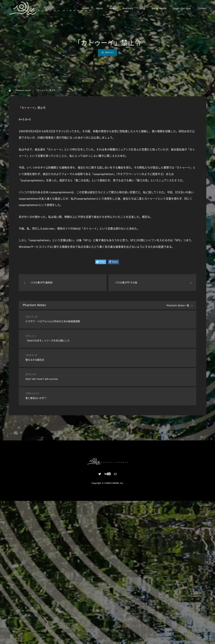215x644 pixels.
Task: Click the 2010.6.15 date entry
Action: click(31, 355)
